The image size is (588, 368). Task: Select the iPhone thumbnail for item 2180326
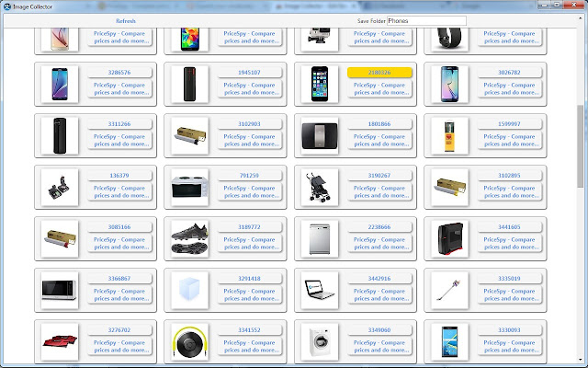pos(320,84)
